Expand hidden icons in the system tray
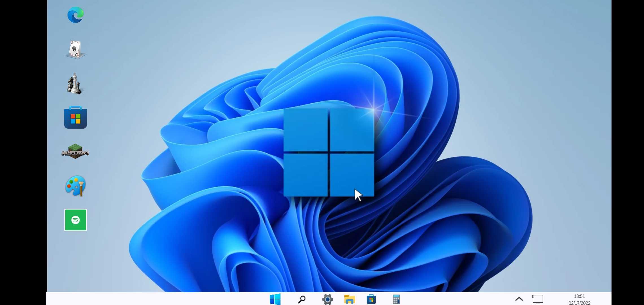 [x=519, y=299]
